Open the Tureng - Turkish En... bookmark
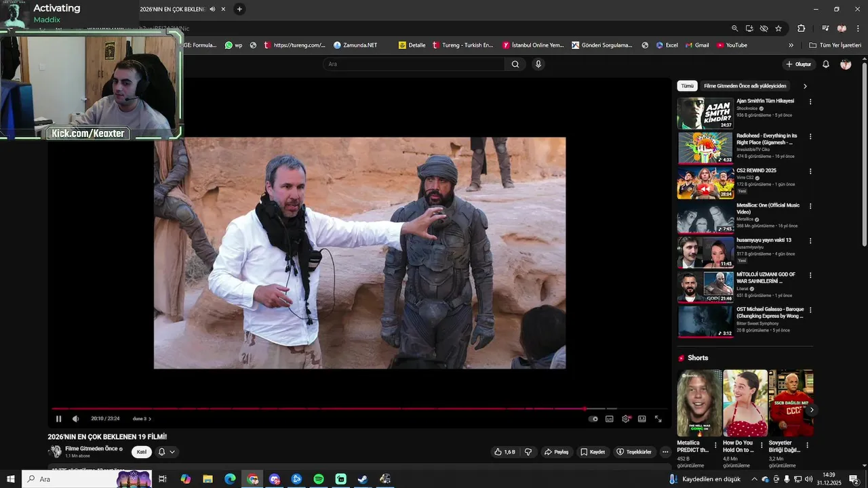Image resolution: width=868 pixels, height=488 pixels. (x=462, y=45)
